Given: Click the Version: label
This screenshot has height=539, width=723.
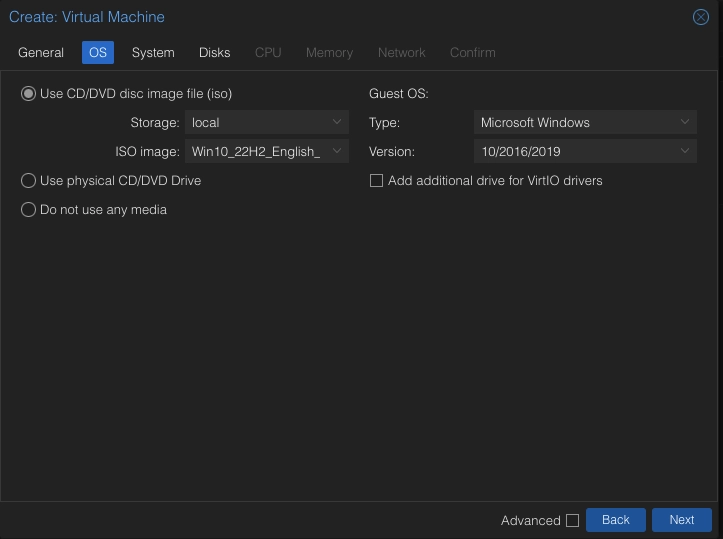Looking at the screenshot, I should point(392,152).
